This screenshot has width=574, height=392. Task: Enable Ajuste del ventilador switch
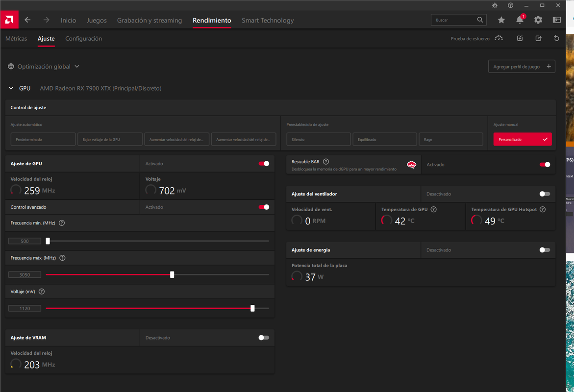[x=545, y=194]
